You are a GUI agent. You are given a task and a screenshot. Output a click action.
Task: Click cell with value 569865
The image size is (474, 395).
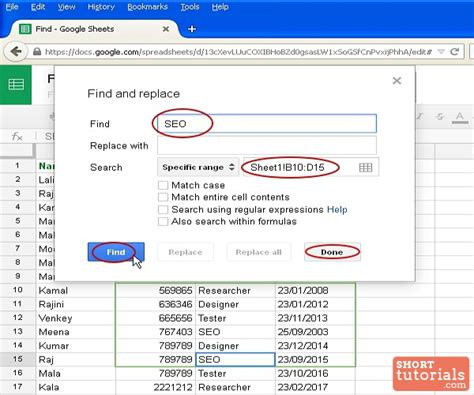(x=155, y=290)
